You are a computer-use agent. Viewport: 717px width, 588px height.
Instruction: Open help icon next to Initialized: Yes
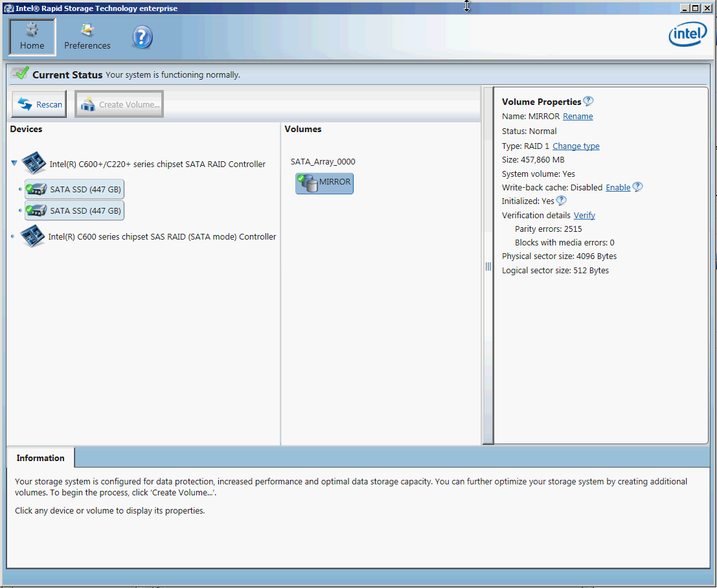[x=561, y=201]
